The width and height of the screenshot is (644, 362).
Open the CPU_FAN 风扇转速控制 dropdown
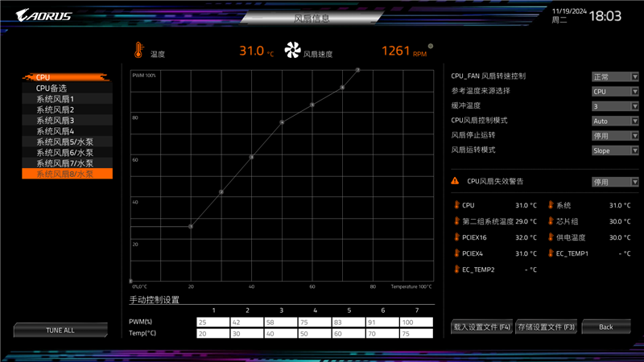tap(615, 76)
